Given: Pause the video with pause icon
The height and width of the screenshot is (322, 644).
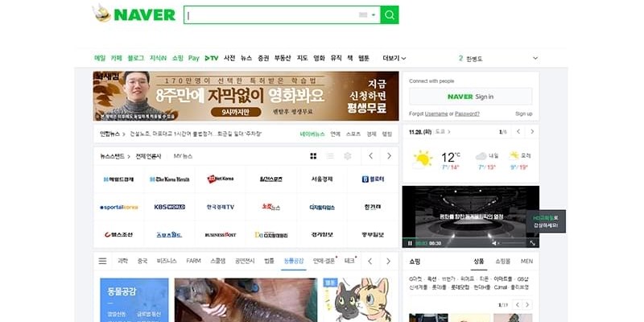Looking at the screenshot, I should point(410,242).
